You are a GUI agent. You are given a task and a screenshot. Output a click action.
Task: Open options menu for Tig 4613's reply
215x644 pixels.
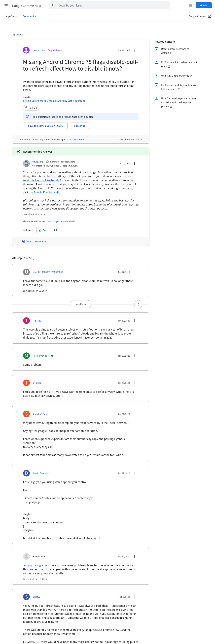(x=134, y=321)
